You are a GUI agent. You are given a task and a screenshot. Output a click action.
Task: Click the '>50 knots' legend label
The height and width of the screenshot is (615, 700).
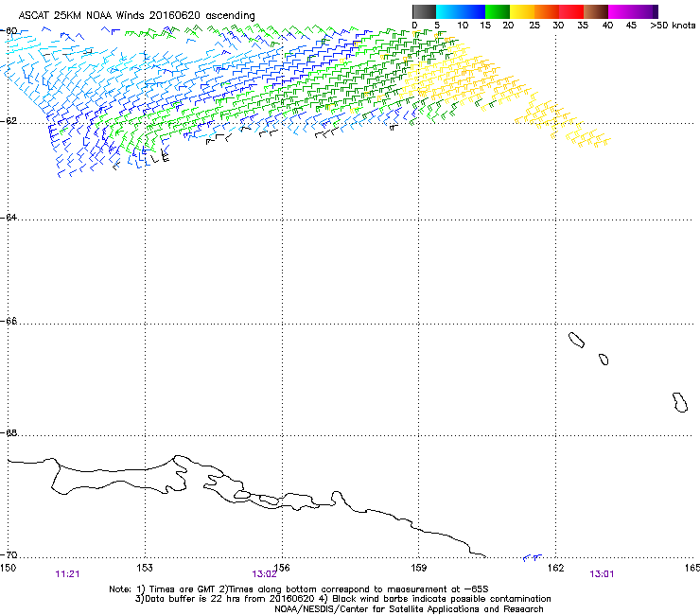click(673, 26)
